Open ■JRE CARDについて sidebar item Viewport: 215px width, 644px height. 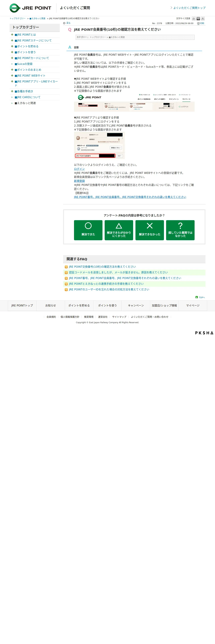point(27,97)
